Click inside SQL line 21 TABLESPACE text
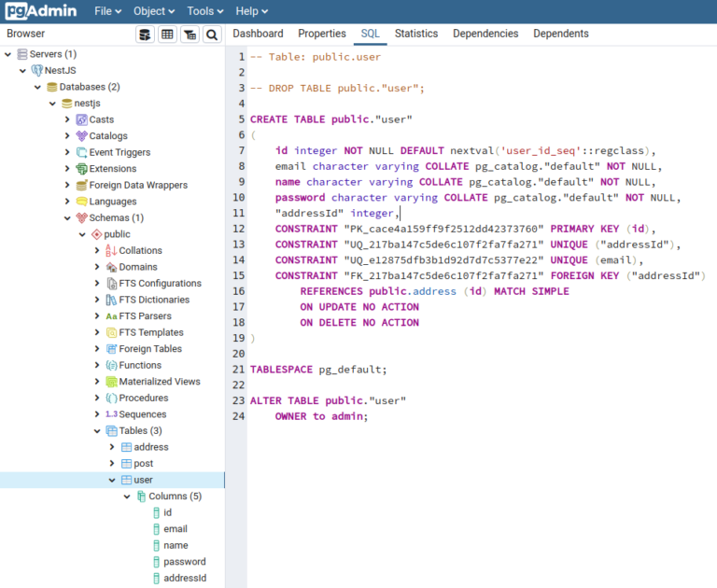Screen dimensions: 717x588 pyautogui.click(x=281, y=369)
